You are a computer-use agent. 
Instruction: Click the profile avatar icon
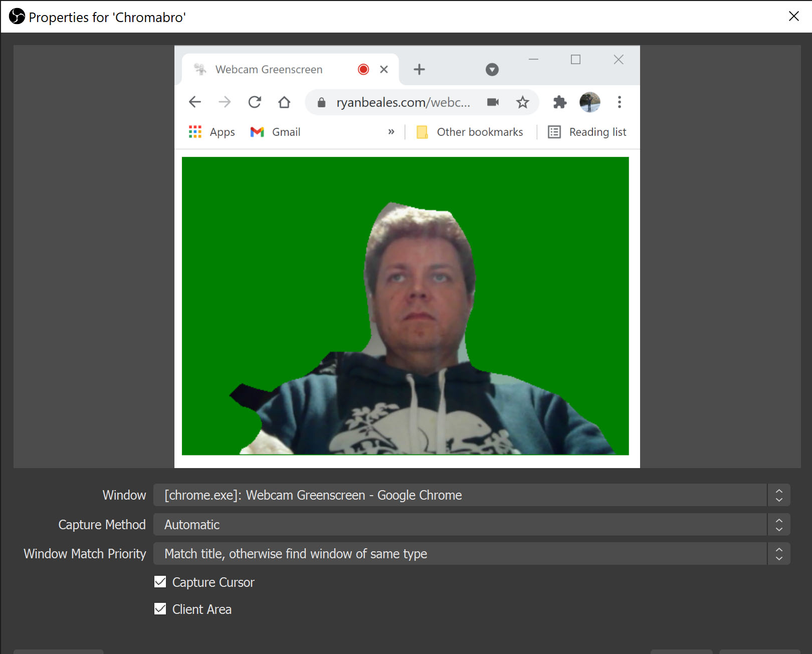tap(590, 102)
